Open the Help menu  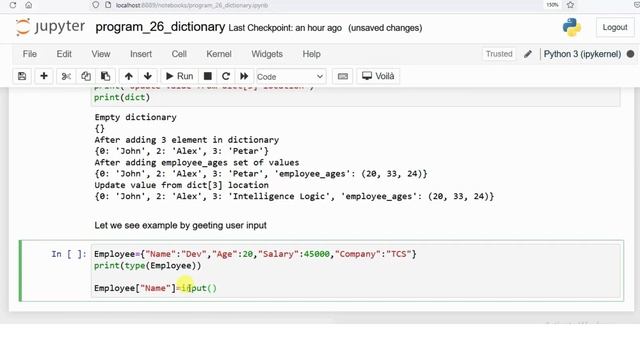coord(311,54)
